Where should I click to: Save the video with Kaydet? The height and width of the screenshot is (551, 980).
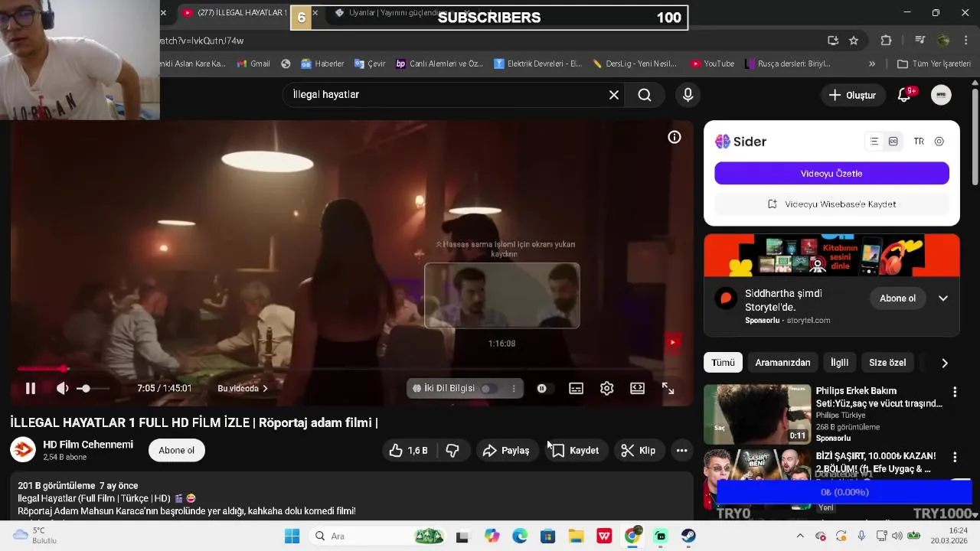(x=576, y=451)
